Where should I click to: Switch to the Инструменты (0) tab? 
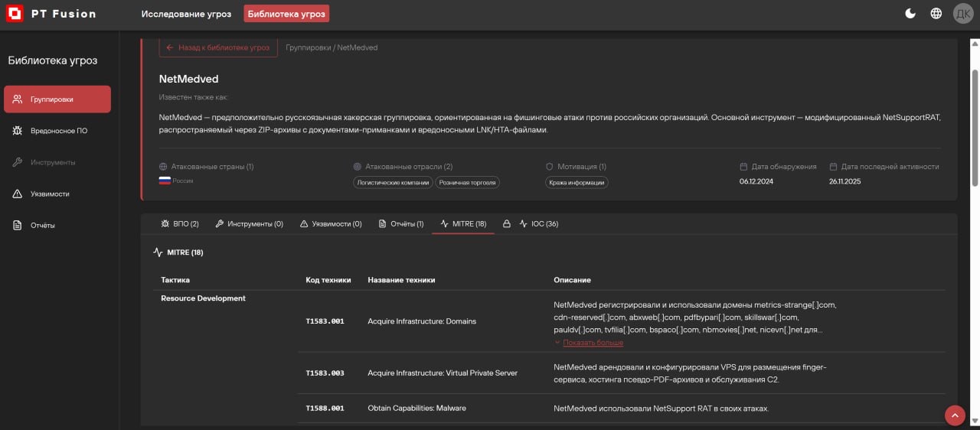pos(250,223)
